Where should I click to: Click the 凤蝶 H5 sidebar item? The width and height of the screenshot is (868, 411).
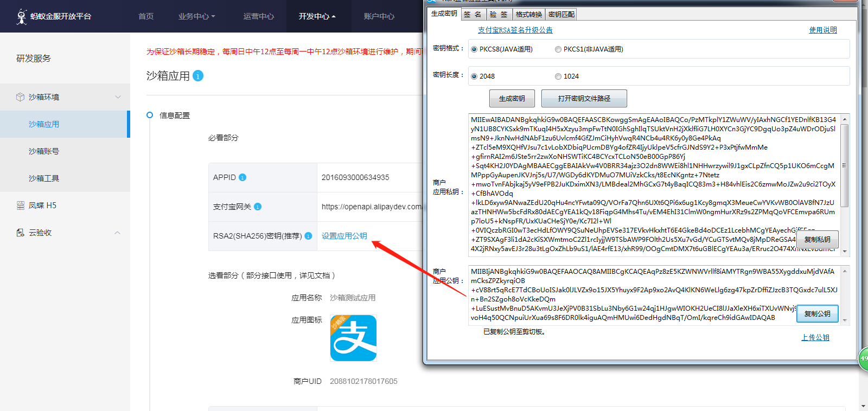point(65,206)
